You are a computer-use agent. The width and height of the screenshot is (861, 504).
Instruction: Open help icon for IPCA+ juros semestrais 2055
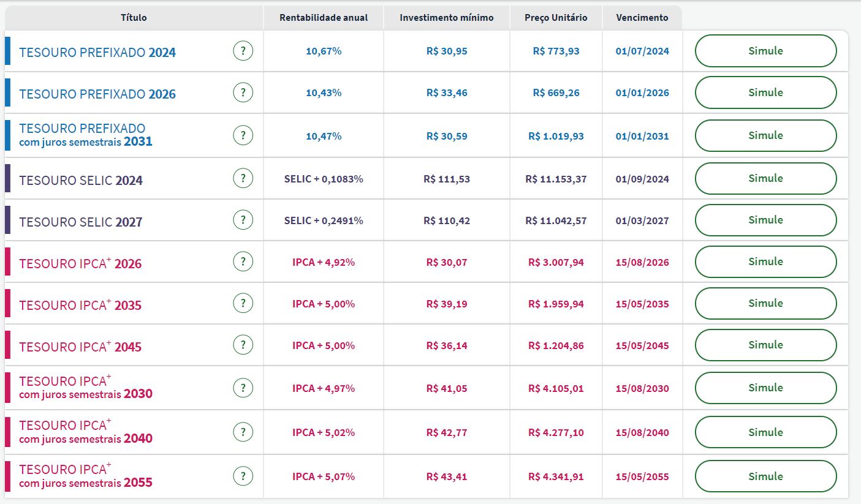(x=243, y=476)
